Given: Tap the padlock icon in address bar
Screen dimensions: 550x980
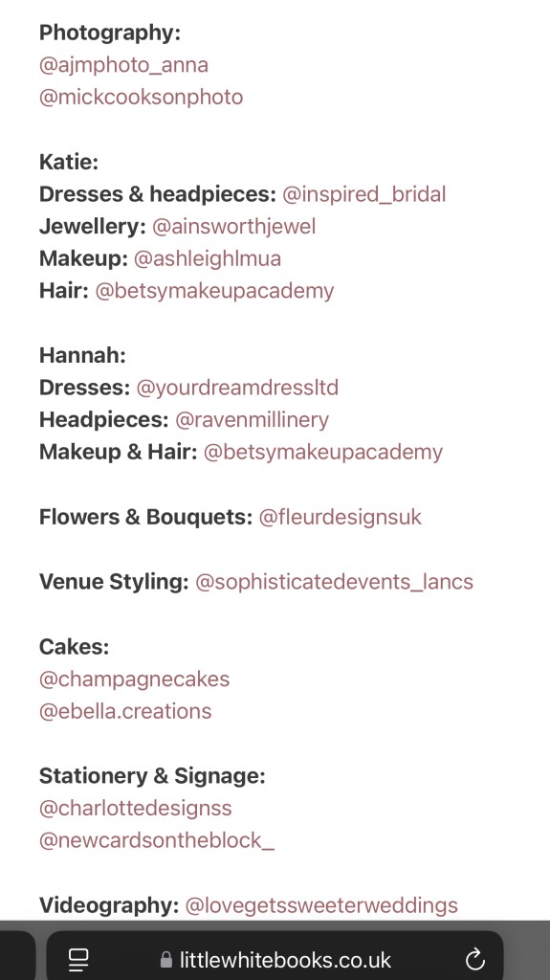Looking at the screenshot, I should point(166,959).
